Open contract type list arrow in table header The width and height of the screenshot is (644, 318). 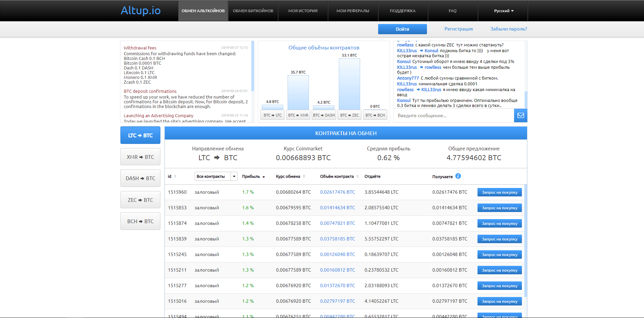pyautogui.click(x=234, y=176)
